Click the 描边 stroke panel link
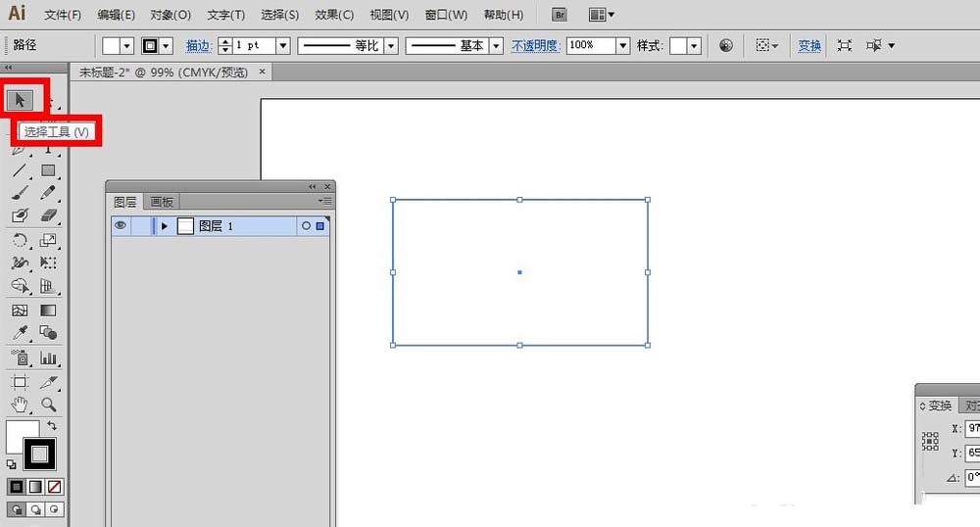 pos(199,46)
